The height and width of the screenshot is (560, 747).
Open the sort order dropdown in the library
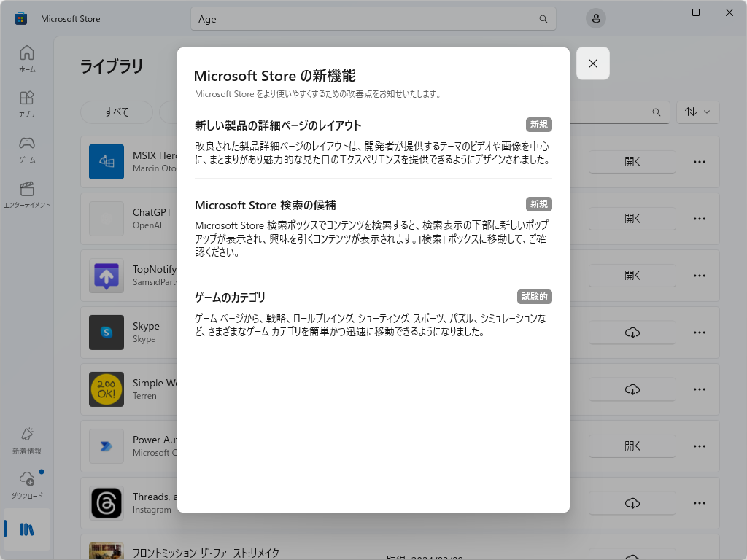(697, 112)
